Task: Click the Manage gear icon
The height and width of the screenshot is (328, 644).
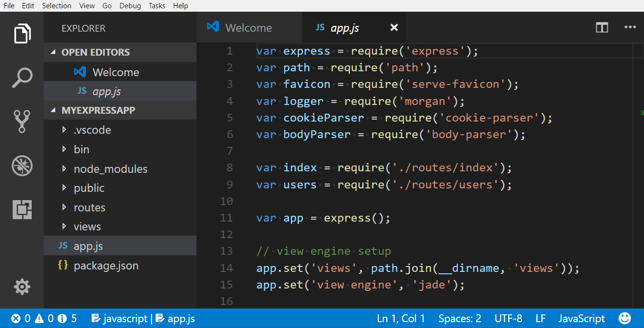Action: (22, 287)
